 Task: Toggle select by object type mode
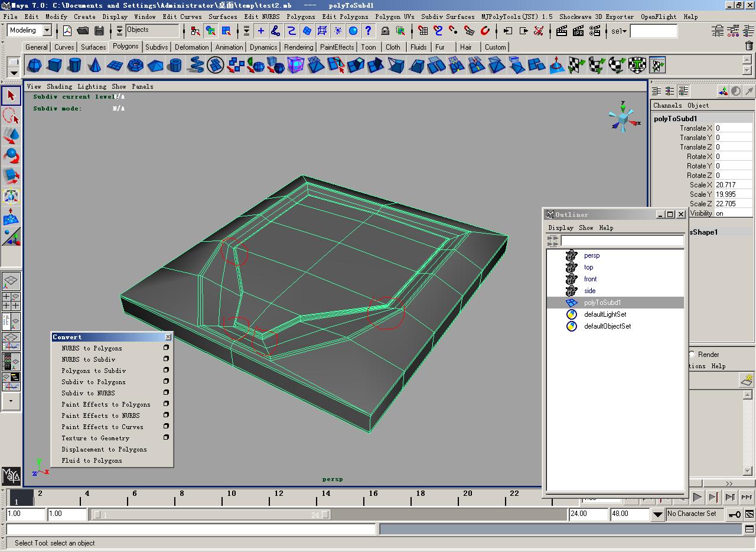pyautogui.click(x=211, y=31)
